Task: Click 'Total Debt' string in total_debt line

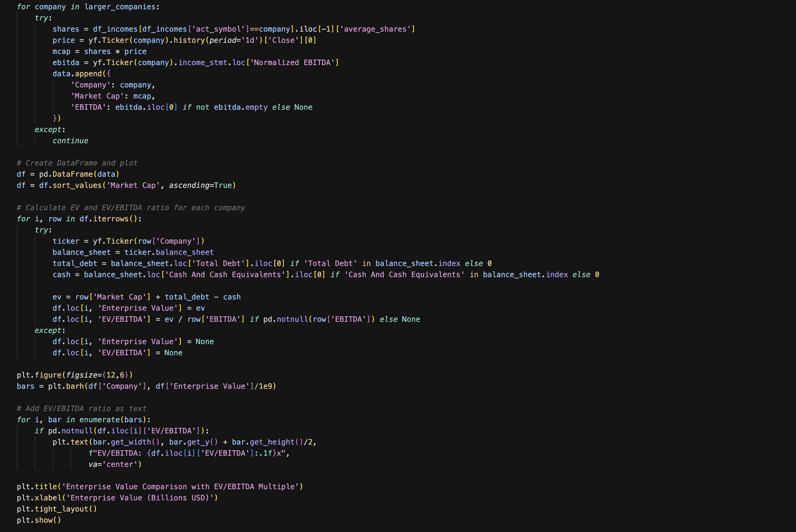Action: pyautogui.click(x=219, y=264)
